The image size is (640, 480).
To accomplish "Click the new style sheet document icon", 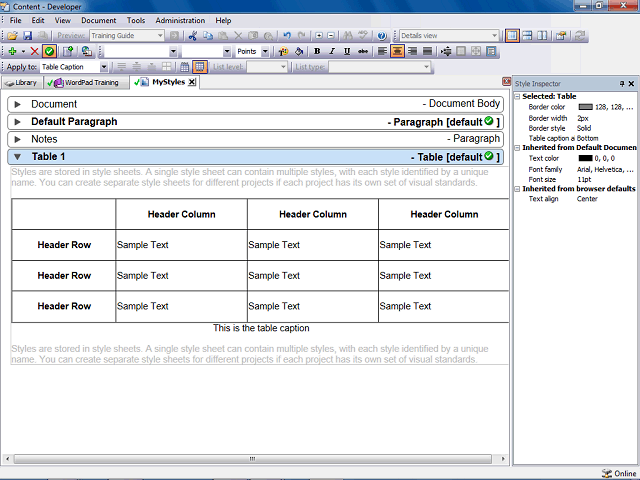I will click(68, 51).
